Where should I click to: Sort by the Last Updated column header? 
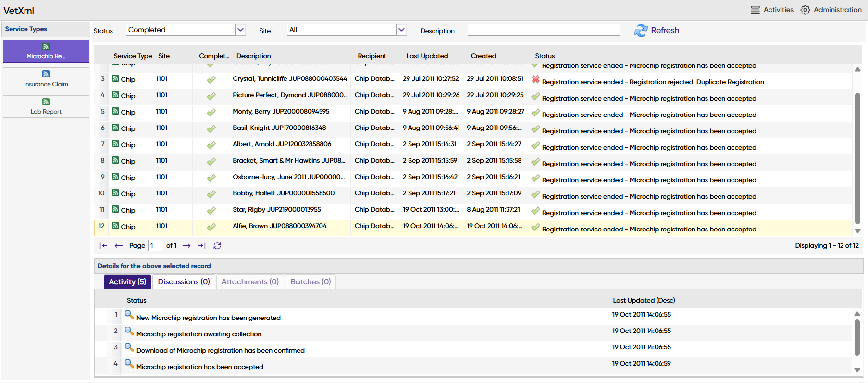coord(427,56)
